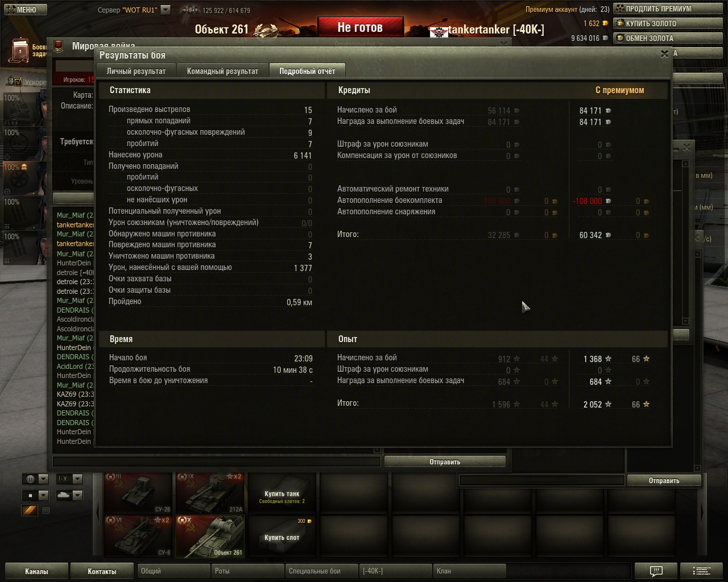This screenshot has height=582, width=728.
Task: Switch to Общий chat tab
Action: tap(173, 571)
